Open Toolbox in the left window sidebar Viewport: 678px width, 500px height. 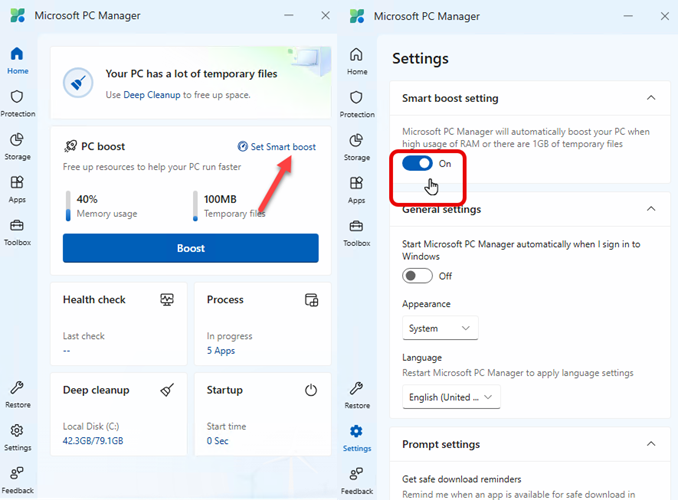pyautogui.click(x=18, y=231)
